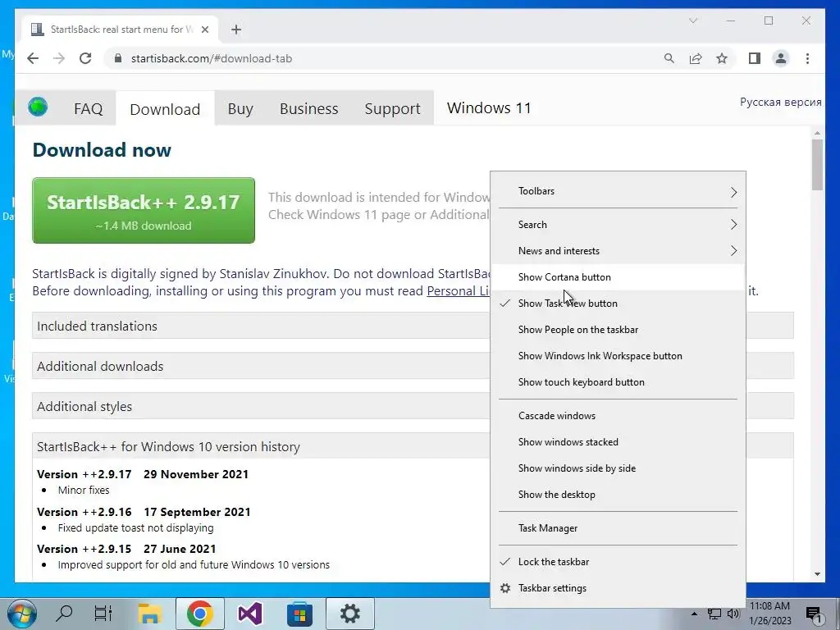Open the Windows 11 tab
The width and height of the screenshot is (840, 630).
point(489,108)
